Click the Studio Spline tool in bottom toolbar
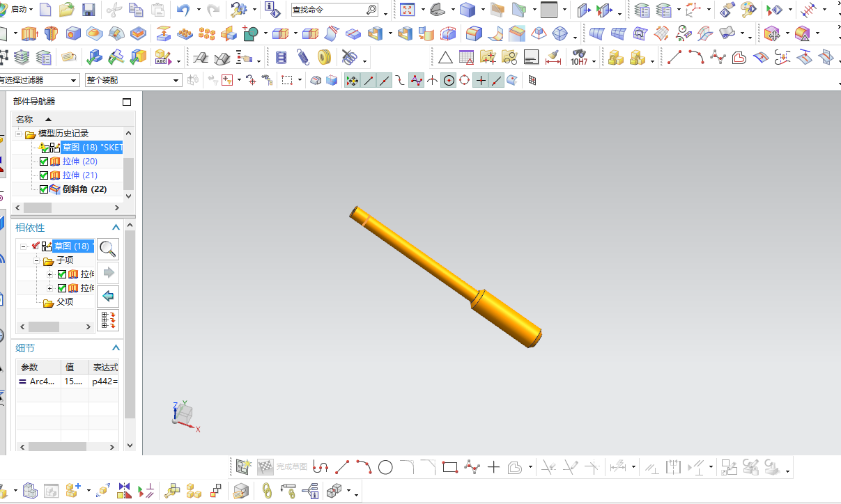The image size is (841, 504). point(472,467)
